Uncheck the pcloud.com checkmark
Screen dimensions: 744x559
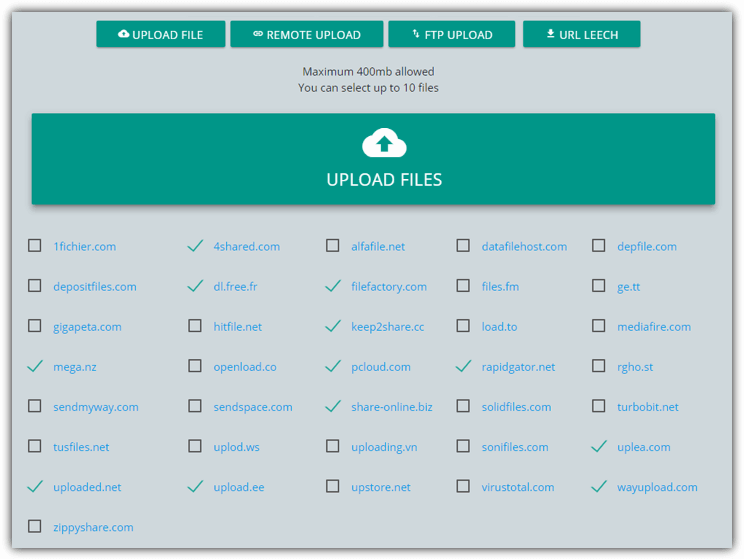(x=333, y=366)
